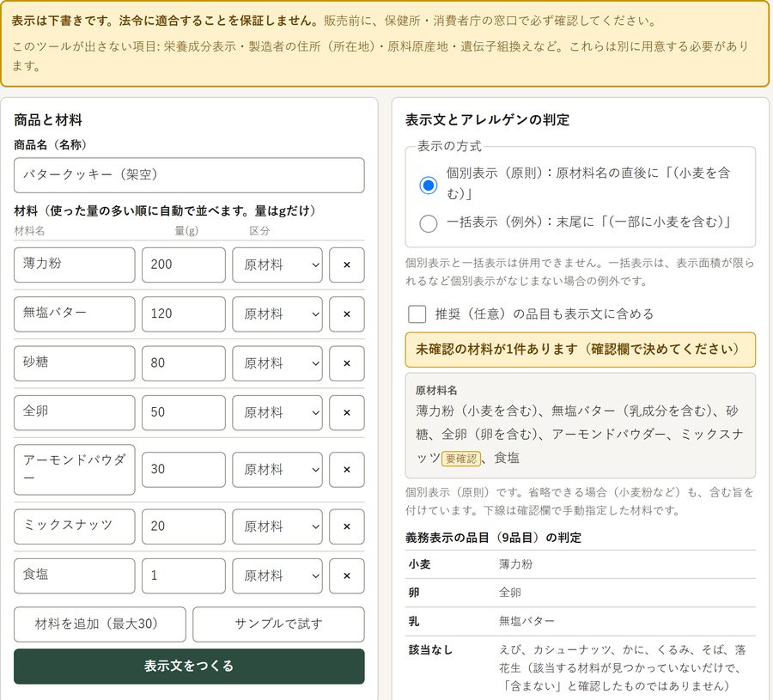This screenshot has height=700, width=773.
Task: Edit the アーモンドパウダー name field
Action: tap(75, 470)
